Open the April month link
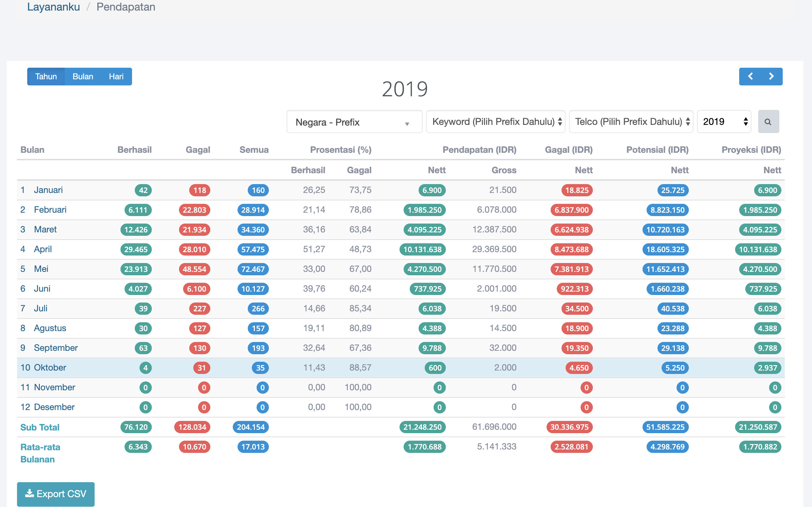 [x=43, y=249]
